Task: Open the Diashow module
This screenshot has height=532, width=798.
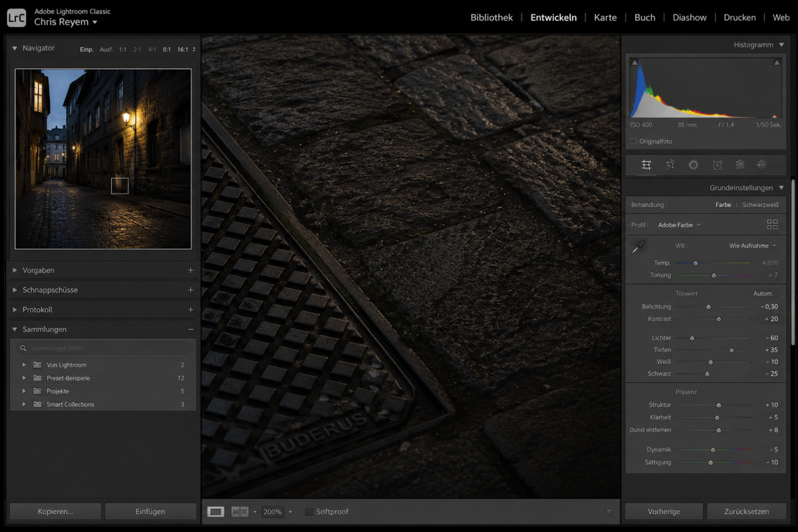Action: coord(690,17)
